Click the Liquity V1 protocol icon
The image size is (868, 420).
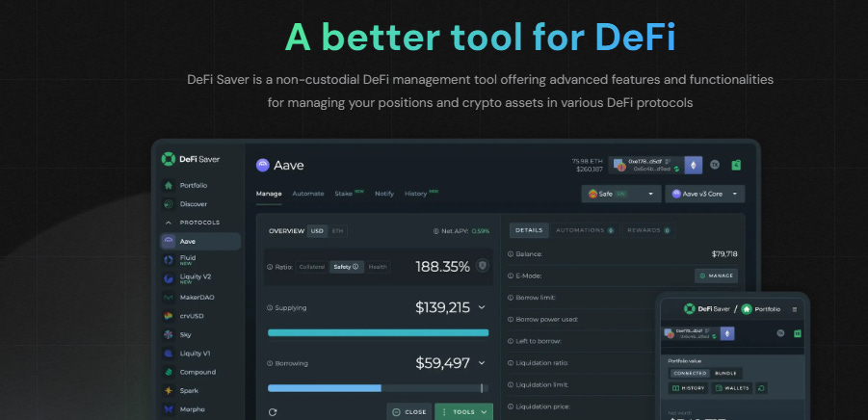tap(169, 353)
